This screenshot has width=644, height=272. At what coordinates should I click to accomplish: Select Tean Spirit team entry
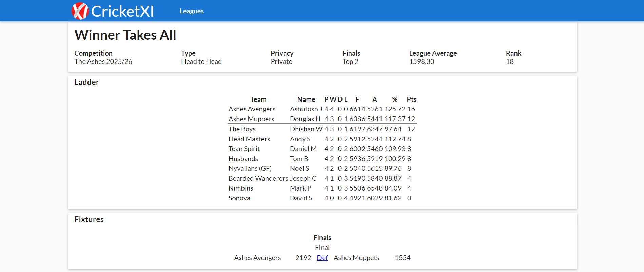(244, 149)
